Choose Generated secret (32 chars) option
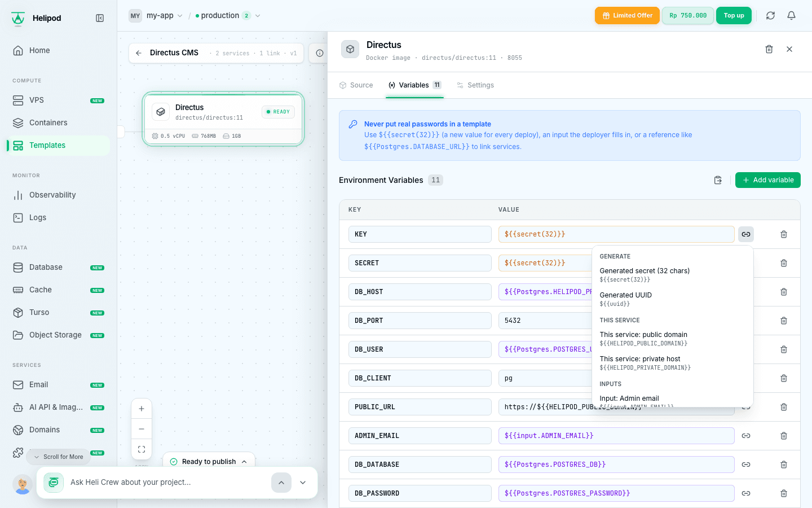The image size is (812, 508). pos(673,275)
